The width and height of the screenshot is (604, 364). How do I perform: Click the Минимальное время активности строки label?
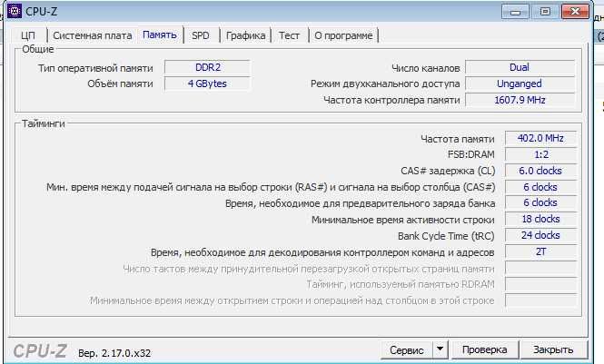click(x=403, y=220)
